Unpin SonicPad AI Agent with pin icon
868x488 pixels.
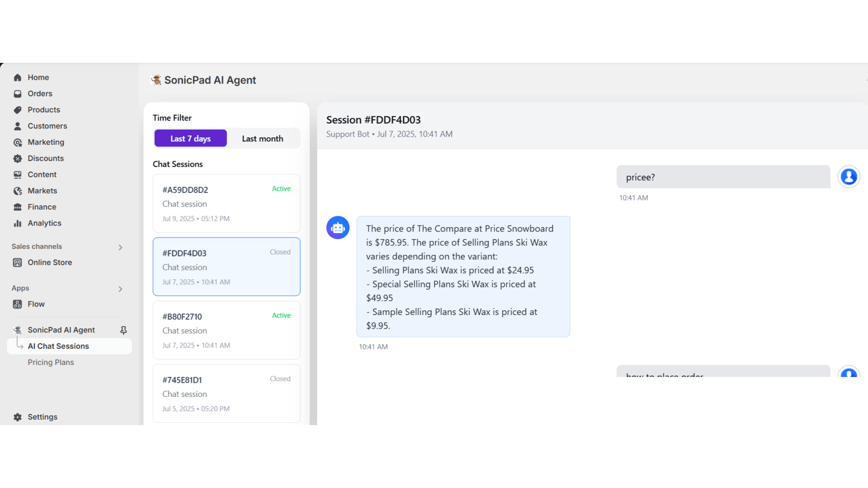click(124, 330)
